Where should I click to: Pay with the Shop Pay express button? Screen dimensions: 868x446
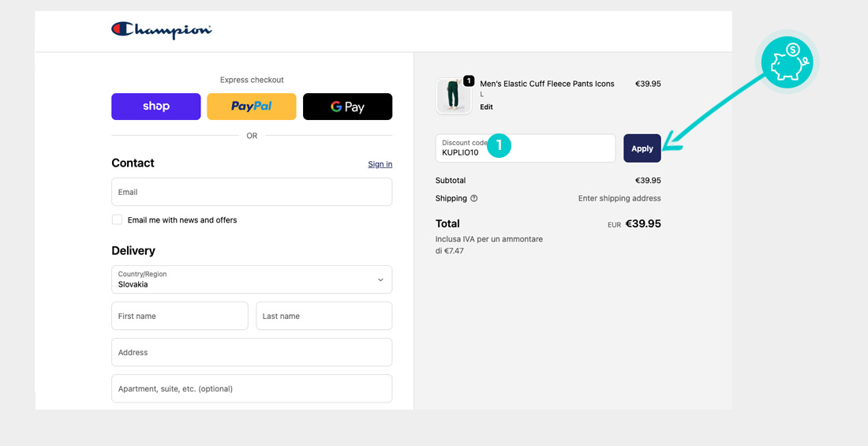(156, 107)
